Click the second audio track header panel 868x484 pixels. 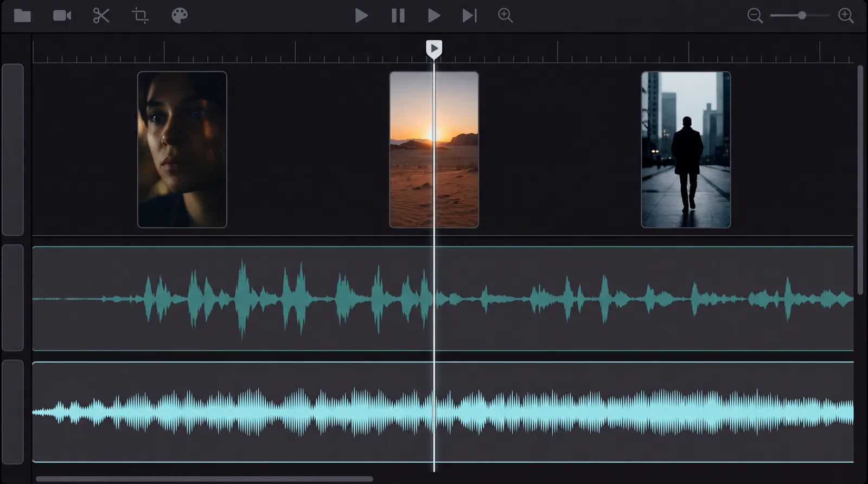tap(12, 412)
